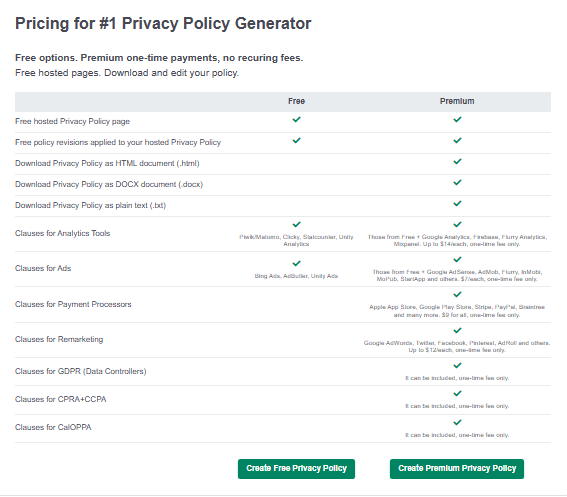Image resolution: width=567 pixels, height=497 pixels.
Task: Click Free analytics note listing Clicky, Statcounter
Action: 296,241
